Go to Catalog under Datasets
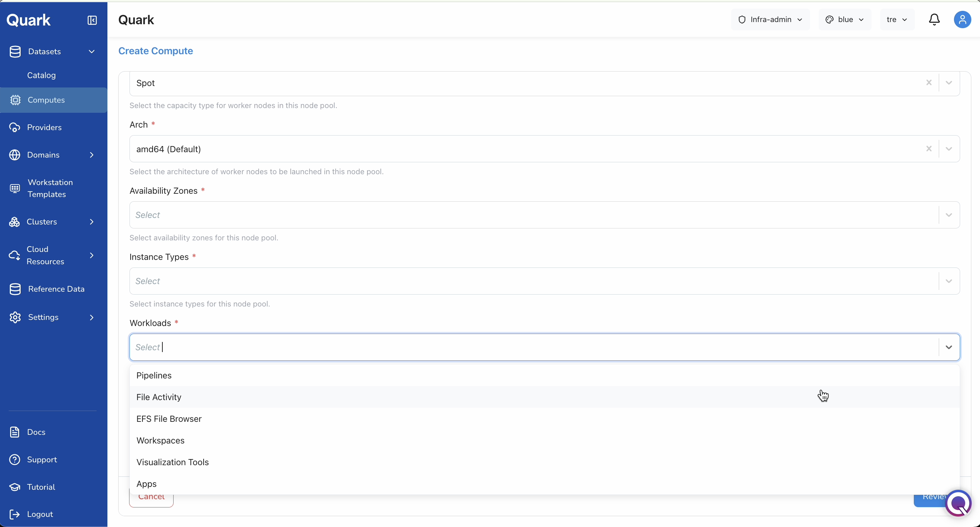 [x=42, y=76]
